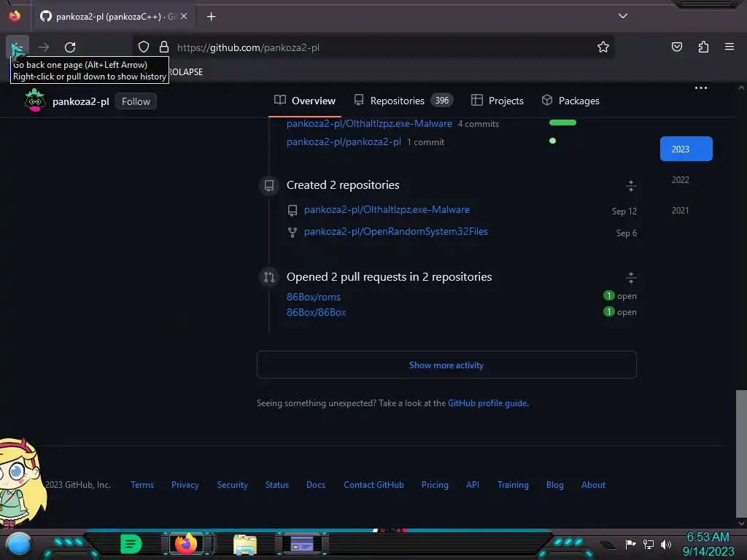Open the Firefox hamburger menu

729,47
